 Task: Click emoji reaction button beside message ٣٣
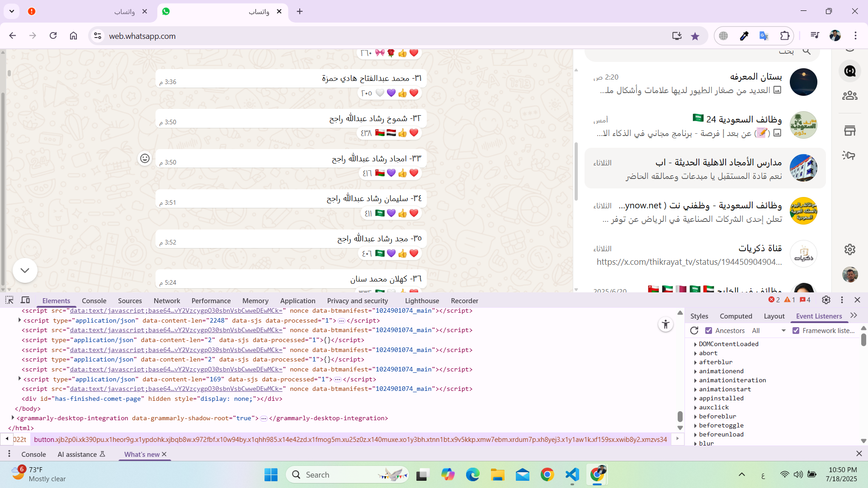(x=145, y=159)
